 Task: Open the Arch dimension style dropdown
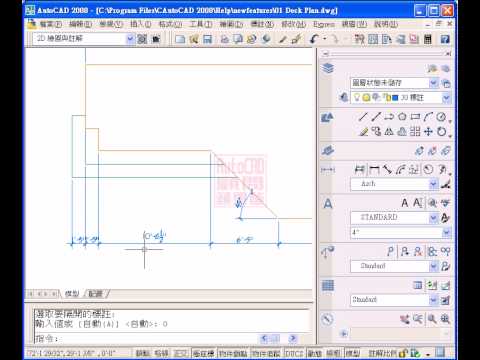coord(433,184)
